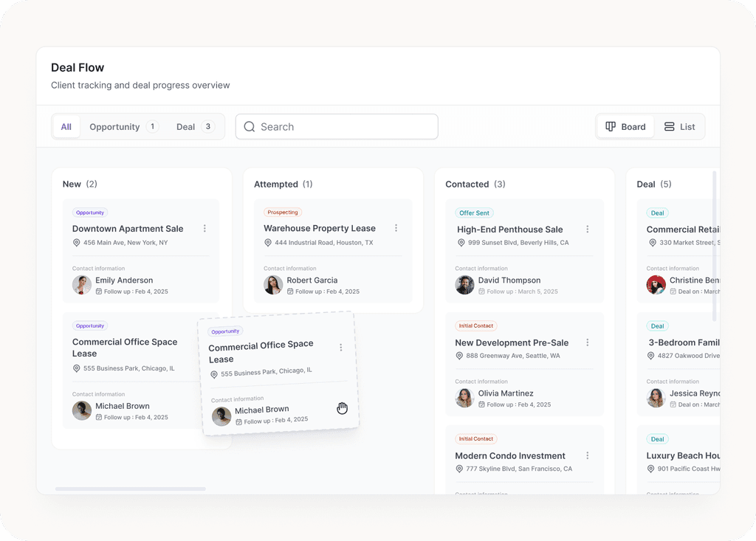Click the Prospecting badge
756x541 pixels.
click(281, 211)
